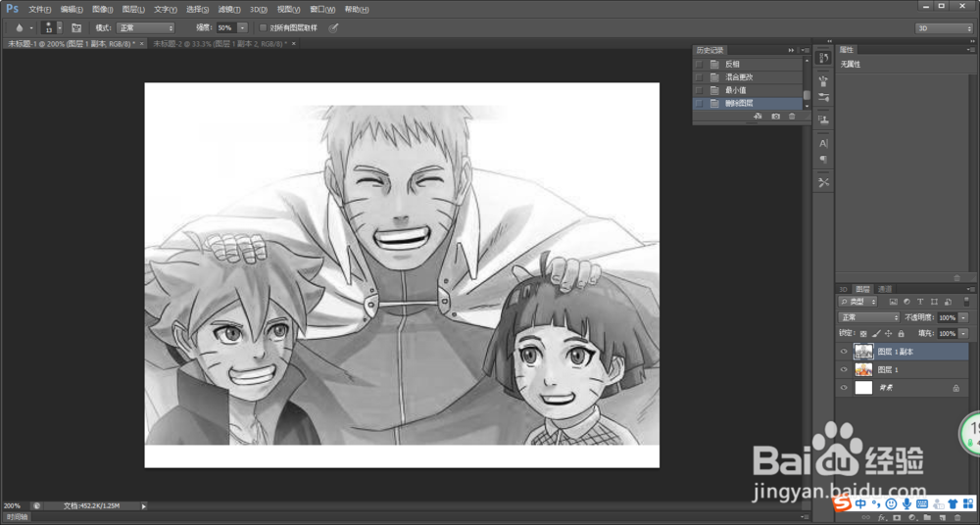The height and width of the screenshot is (525, 980).
Task: Create a new layer group folder icon
Action: point(927,518)
